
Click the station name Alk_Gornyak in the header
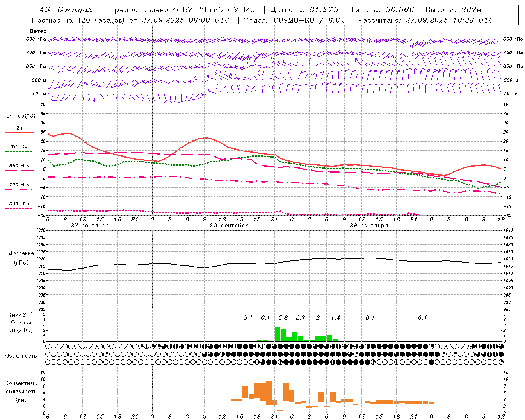coord(66,10)
